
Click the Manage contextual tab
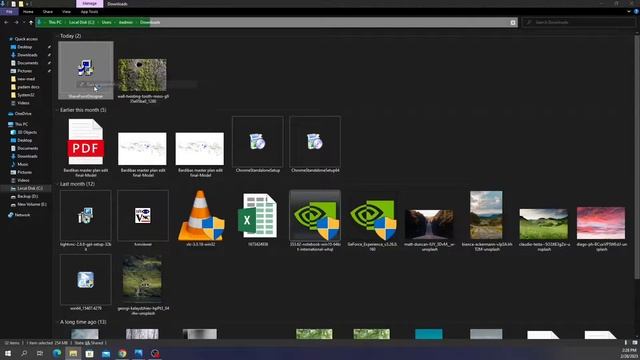89,4
